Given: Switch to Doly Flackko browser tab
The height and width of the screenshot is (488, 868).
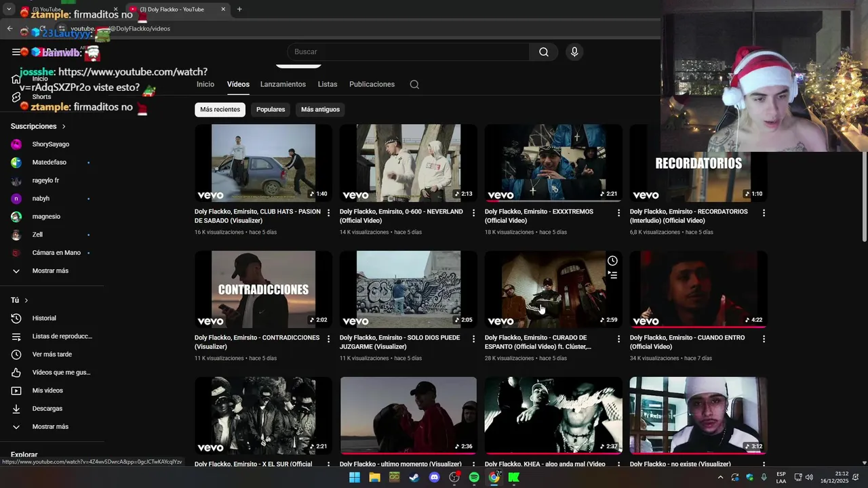Looking at the screenshot, I should [x=178, y=9].
